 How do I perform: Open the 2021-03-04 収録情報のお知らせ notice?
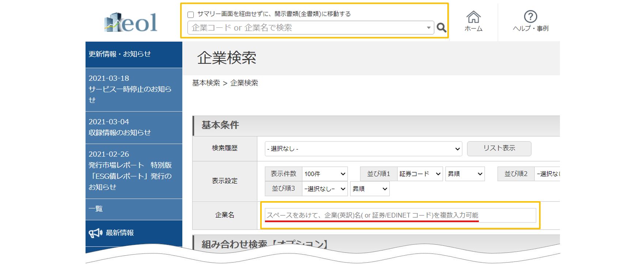click(133, 127)
